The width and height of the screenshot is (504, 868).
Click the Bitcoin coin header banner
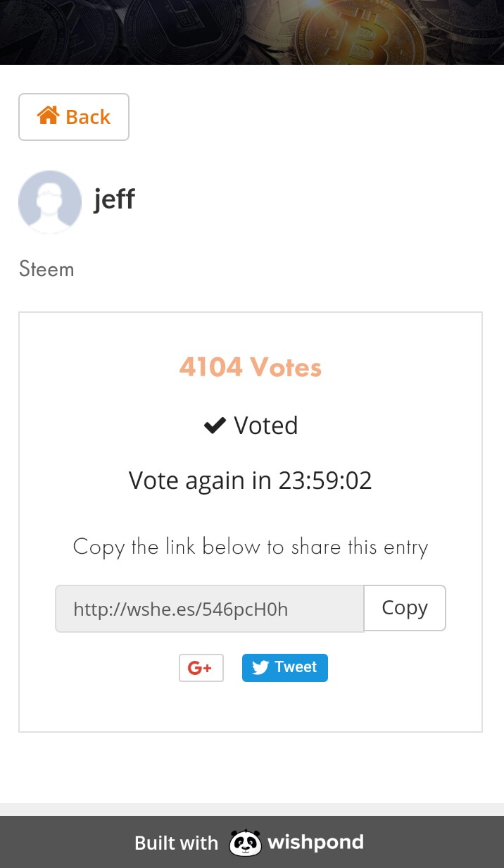coord(252,32)
